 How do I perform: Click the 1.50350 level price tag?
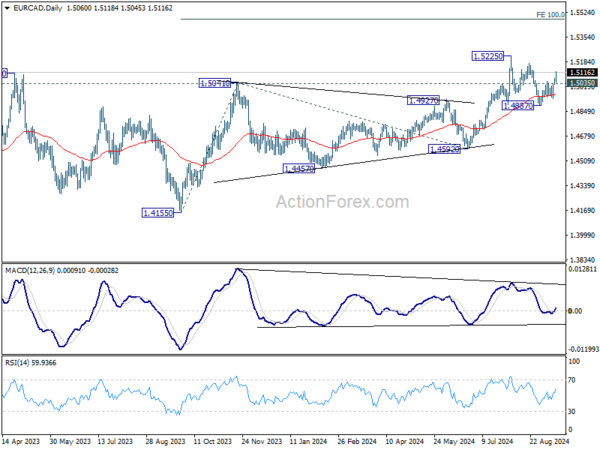coord(582,83)
